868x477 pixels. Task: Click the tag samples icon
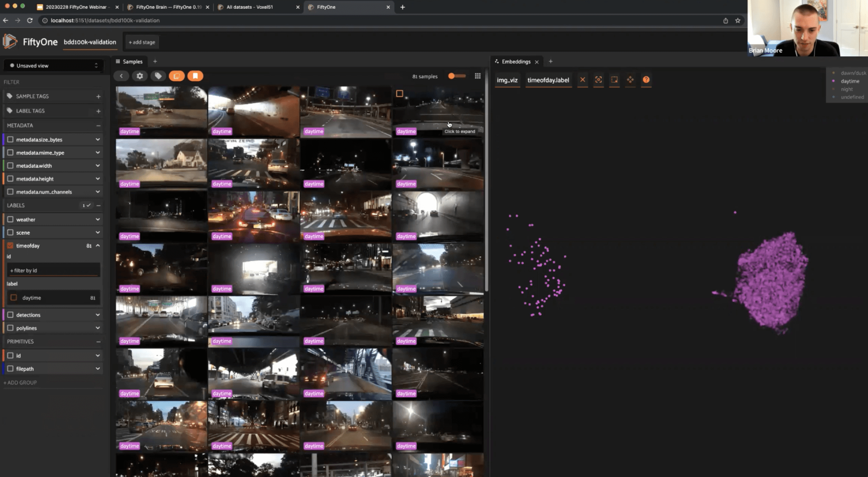[158, 76]
